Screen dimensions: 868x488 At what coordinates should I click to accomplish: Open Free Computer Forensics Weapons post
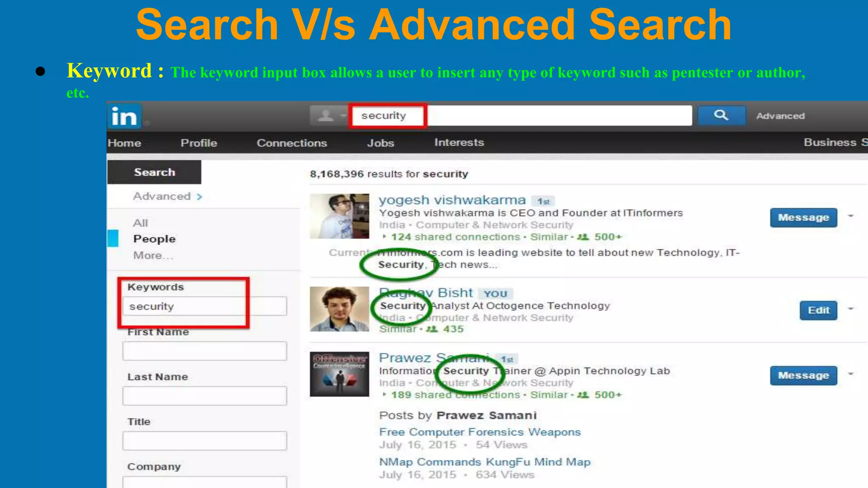coord(480,432)
